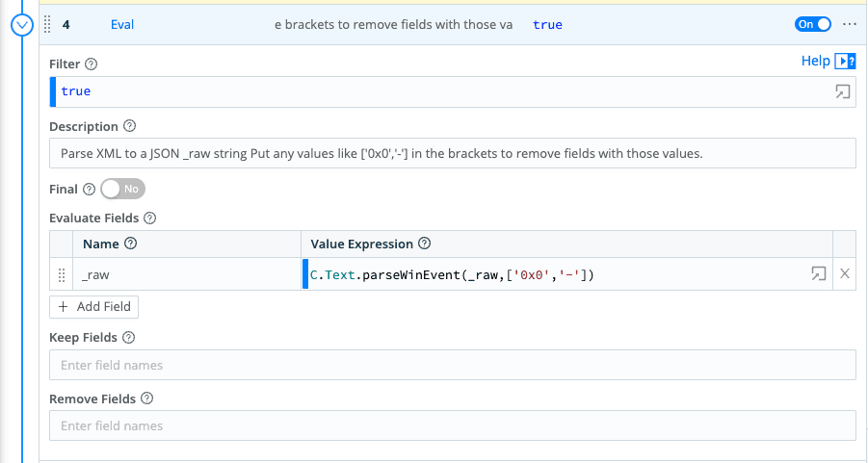868x463 pixels.
Task: Toggle the Final switch from No
Action: (x=122, y=189)
